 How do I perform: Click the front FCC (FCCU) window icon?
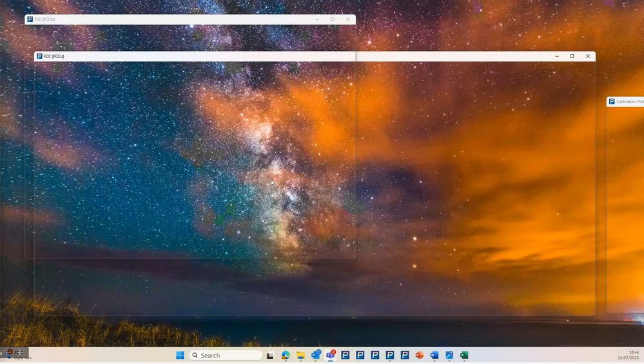[x=39, y=56]
